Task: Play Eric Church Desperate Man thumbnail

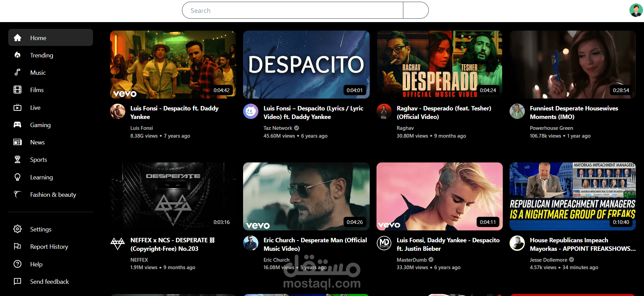Action: pos(306,196)
